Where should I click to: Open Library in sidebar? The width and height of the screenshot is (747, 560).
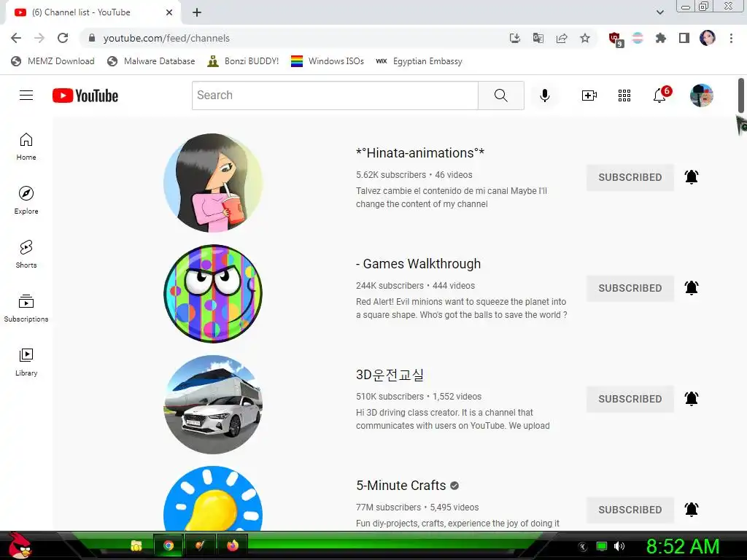tap(26, 362)
